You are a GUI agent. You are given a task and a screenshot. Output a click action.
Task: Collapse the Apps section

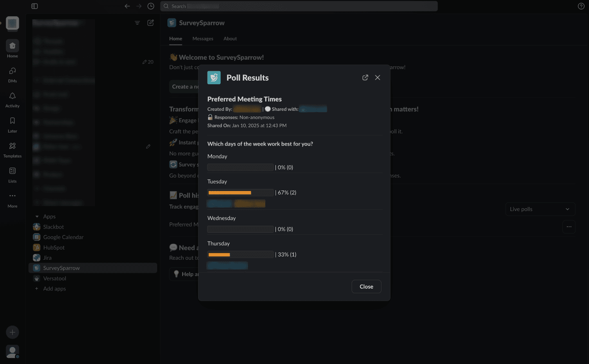[x=37, y=216]
